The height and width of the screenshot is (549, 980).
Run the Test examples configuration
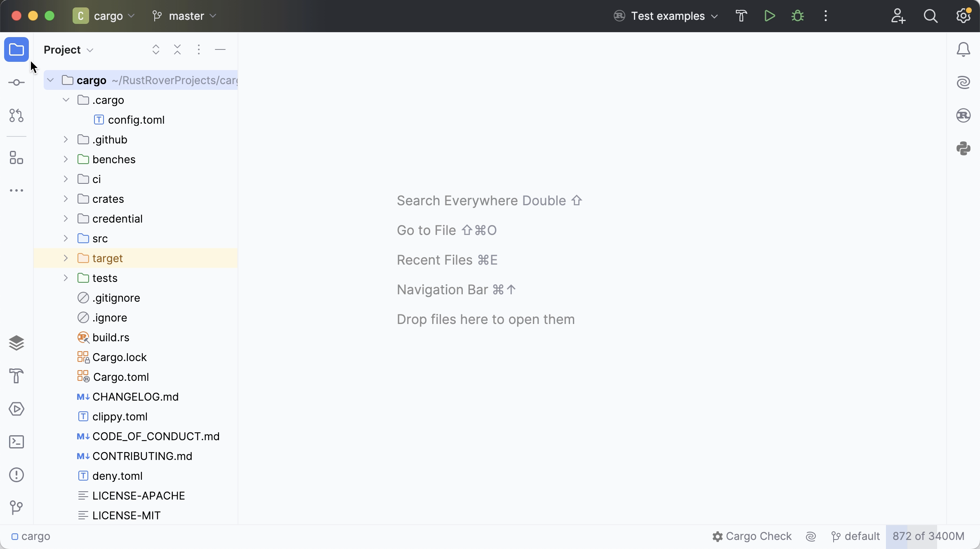[769, 16]
